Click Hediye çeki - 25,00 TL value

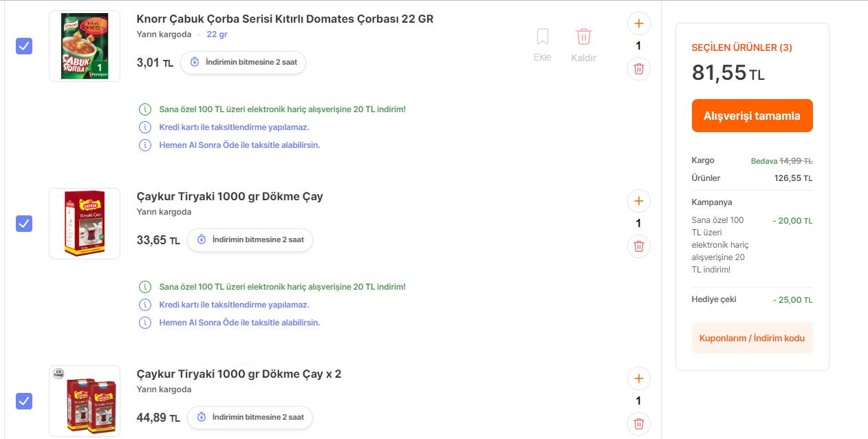pyautogui.click(x=792, y=300)
